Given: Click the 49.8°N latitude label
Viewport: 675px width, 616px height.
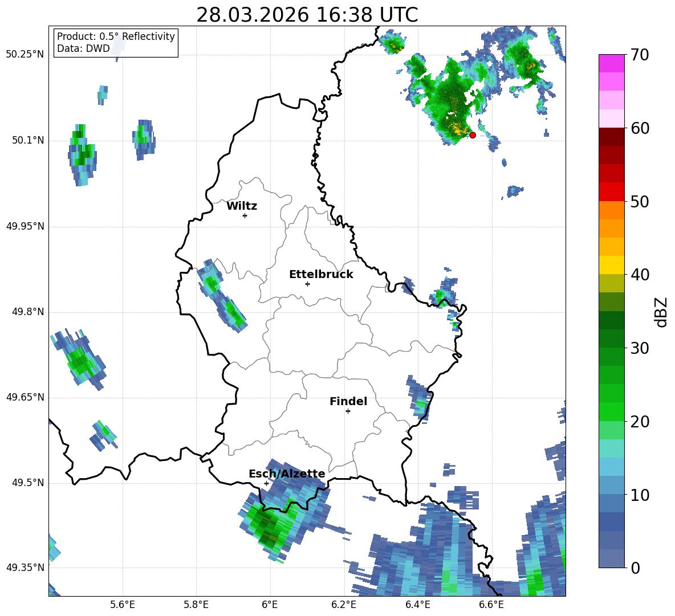Looking at the screenshot, I should click(x=27, y=312).
